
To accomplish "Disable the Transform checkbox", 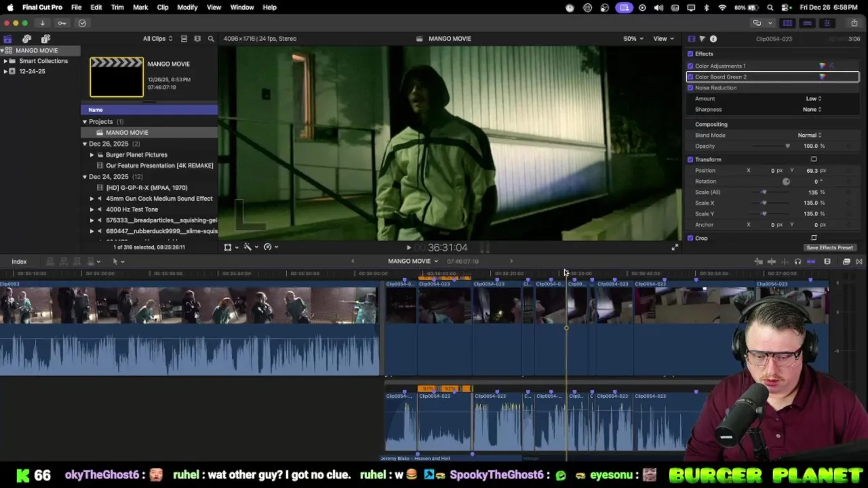I will coord(690,159).
